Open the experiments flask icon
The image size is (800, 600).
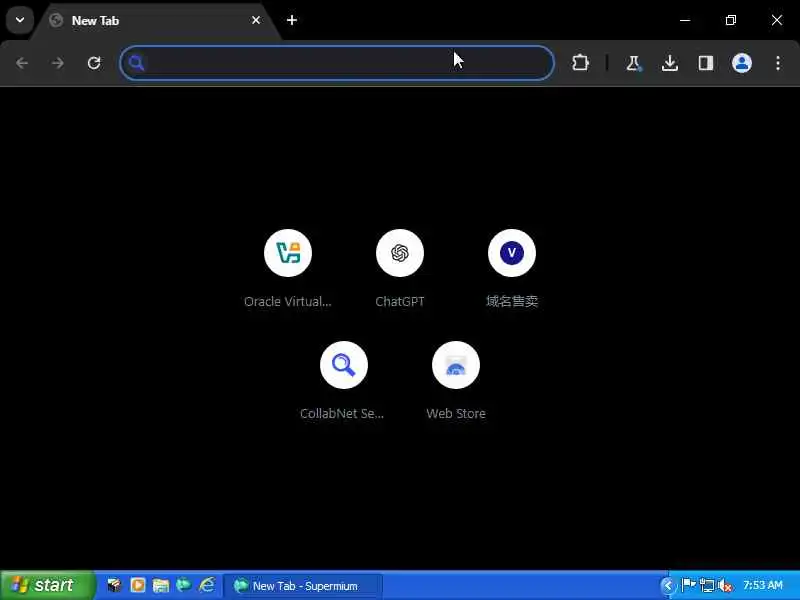tap(633, 63)
